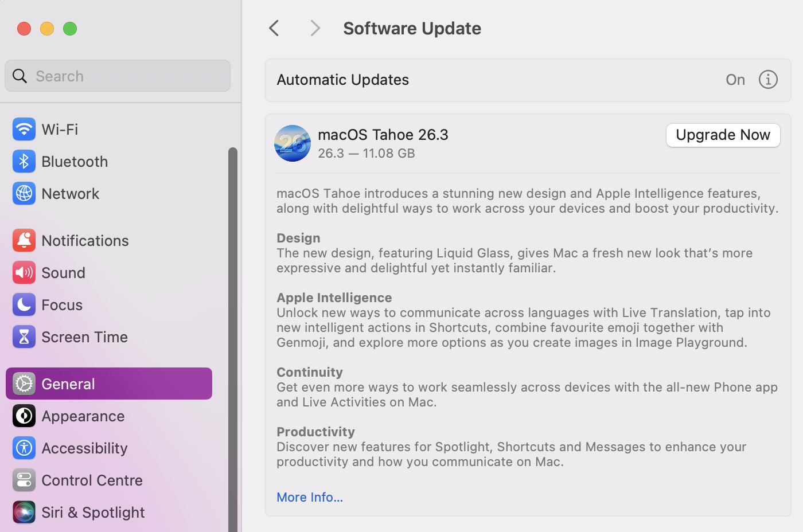The width and height of the screenshot is (803, 532).
Task: Open Siri & Spotlight settings
Action: [92, 513]
